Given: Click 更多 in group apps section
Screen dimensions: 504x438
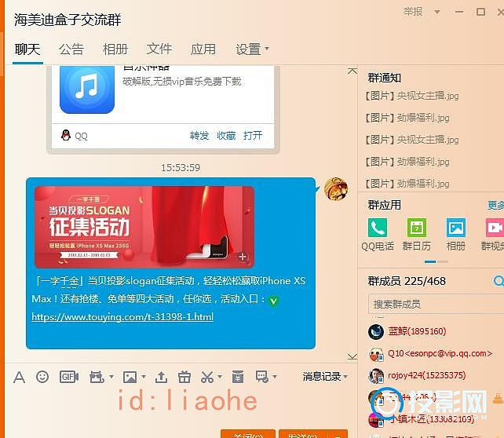Looking at the screenshot, I should [495, 205].
